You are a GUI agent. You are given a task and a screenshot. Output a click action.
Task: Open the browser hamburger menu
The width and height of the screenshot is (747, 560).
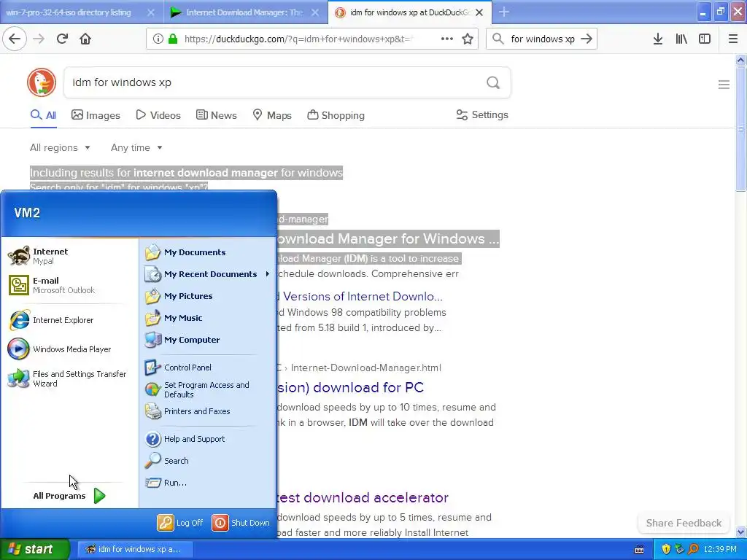coord(733,39)
